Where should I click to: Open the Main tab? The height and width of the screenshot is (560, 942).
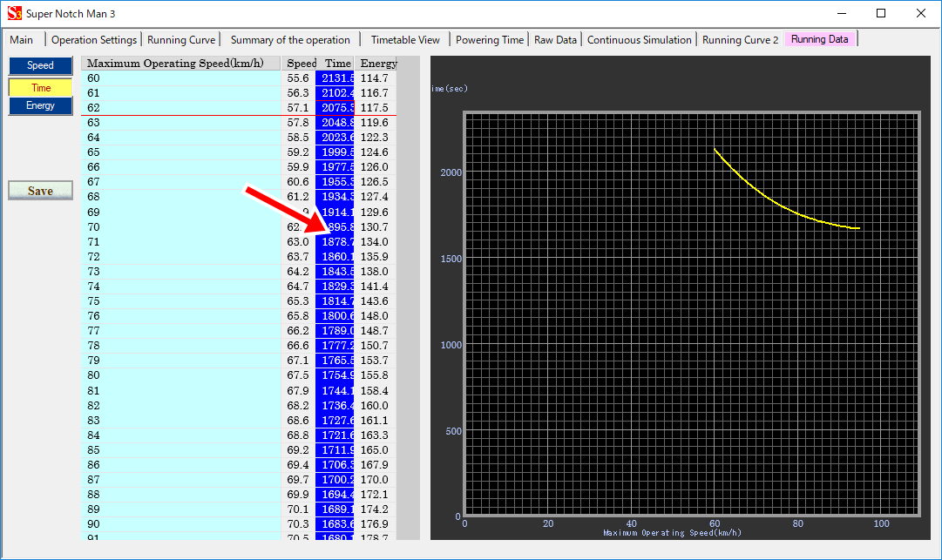point(22,39)
